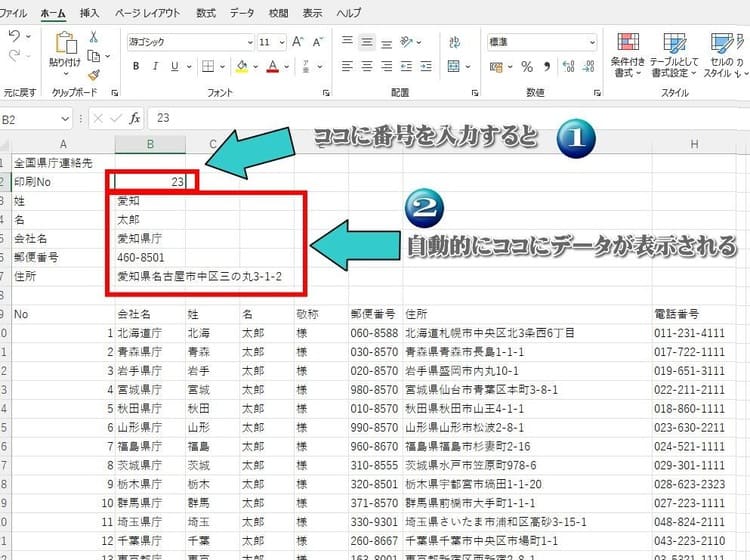Open the ファイル tab
The height and width of the screenshot is (560, 750).
point(12,13)
